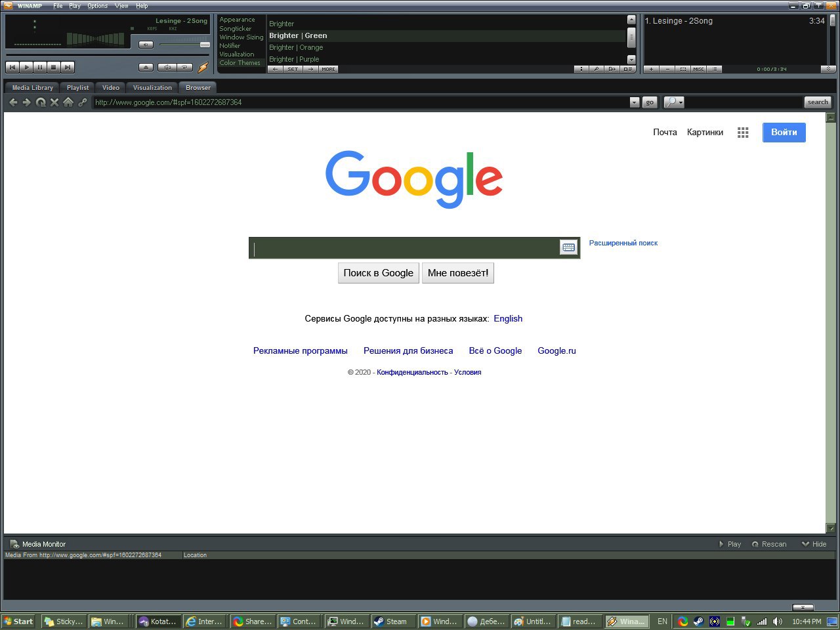840x630 pixels.
Task: Open the Options menu
Action: (x=97, y=6)
